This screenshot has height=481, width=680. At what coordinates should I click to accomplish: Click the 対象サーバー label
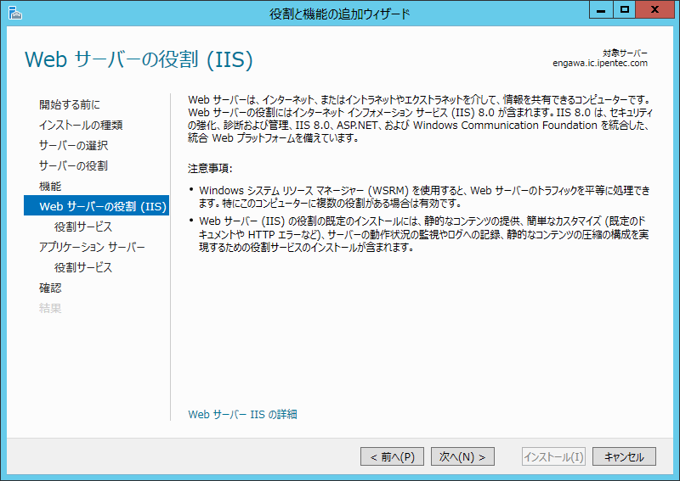pyautogui.click(x=625, y=53)
